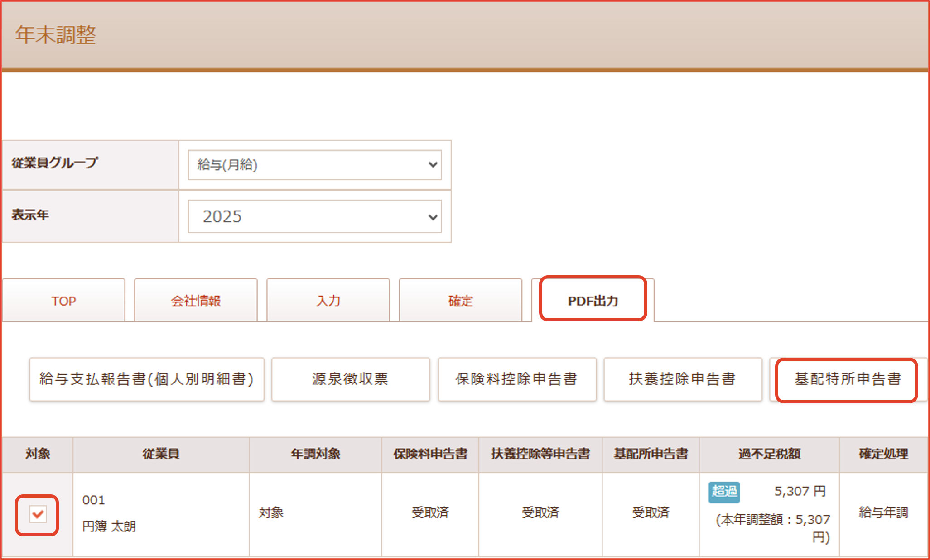Select employee name 円簿 太朗

109,526
